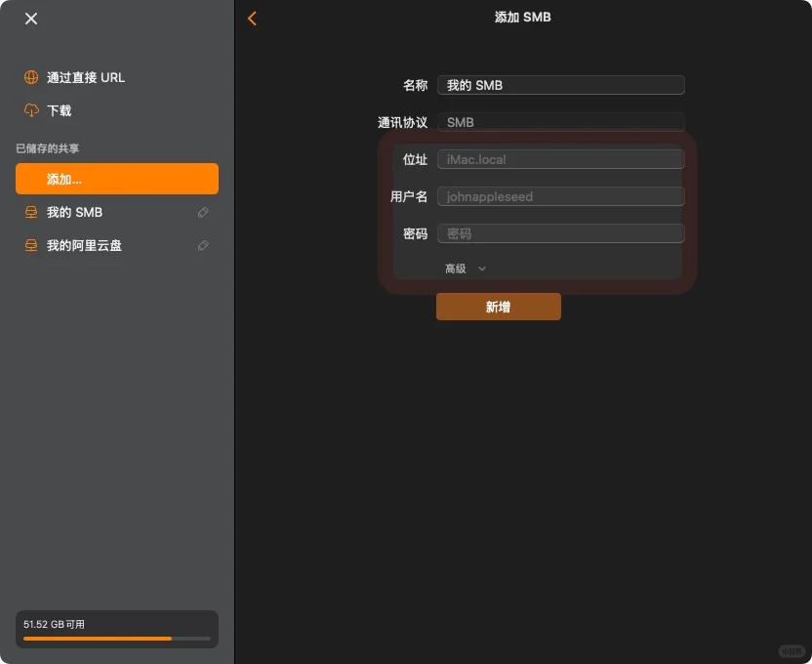
Task: Go back with the orange chevron arrow
Action: click(253, 18)
